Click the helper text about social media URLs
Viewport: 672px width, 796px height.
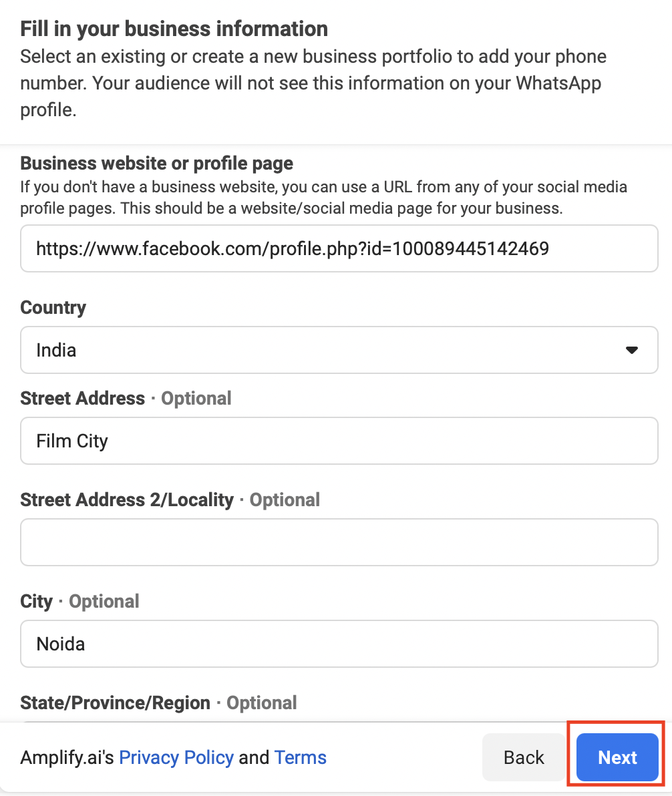(323, 198)
